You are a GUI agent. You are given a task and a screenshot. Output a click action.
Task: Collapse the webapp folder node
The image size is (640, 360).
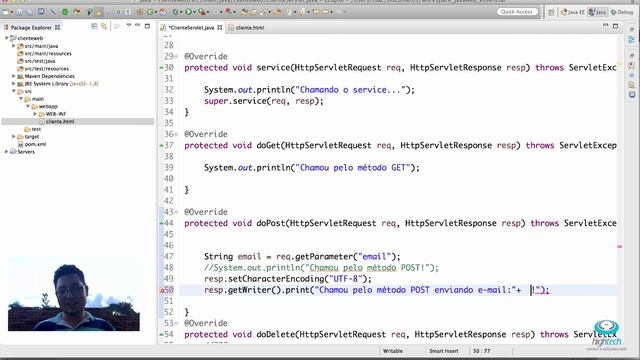pos(28,106)
